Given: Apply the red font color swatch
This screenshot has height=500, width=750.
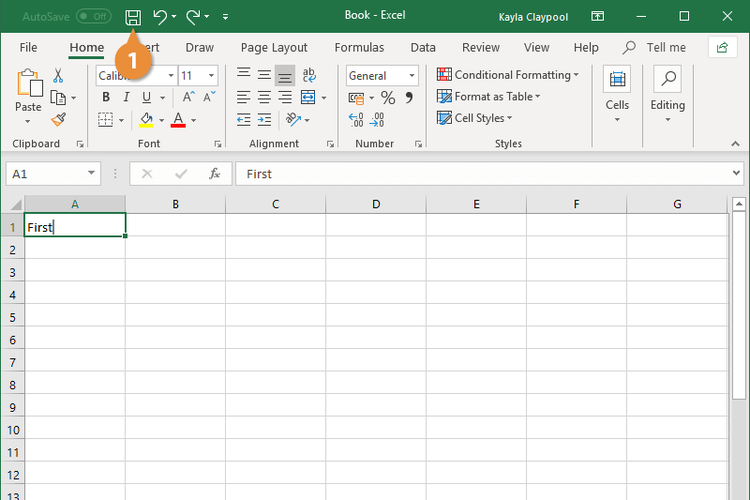Looking at the screenshot, I should [x=178, y=120].
